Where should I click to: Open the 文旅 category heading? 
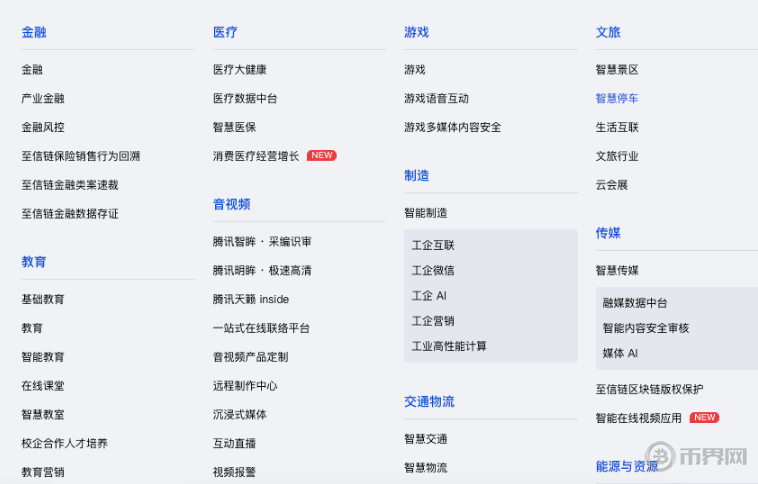point(608,32)
